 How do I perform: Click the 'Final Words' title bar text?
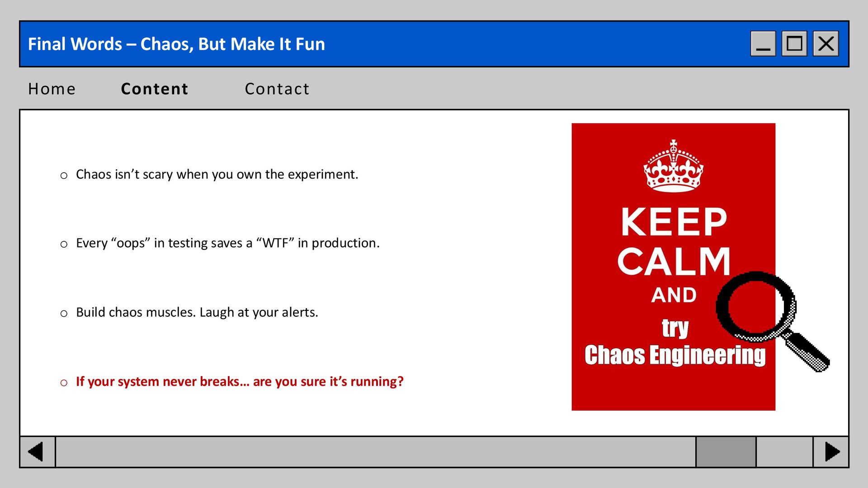(x=176, y=44)
